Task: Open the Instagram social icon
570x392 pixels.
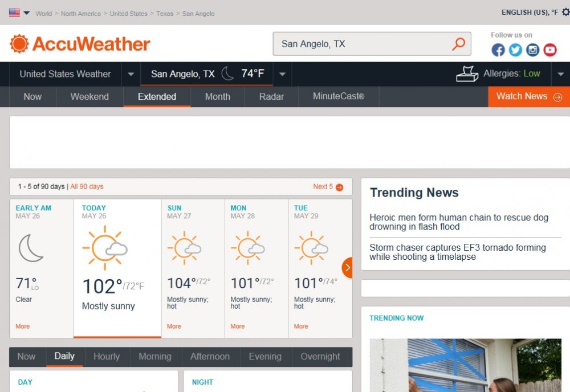Action: pos(532,50)
